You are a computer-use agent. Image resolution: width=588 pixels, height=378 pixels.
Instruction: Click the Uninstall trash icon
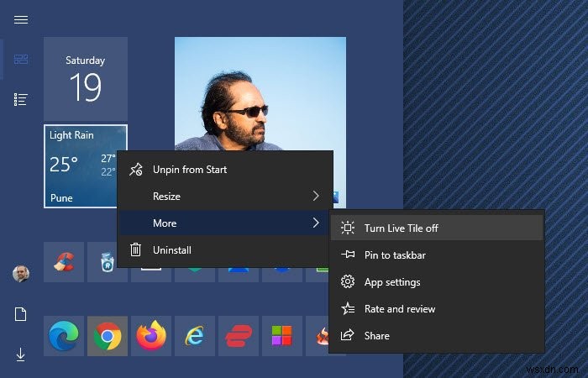click(x=135, y=249)
